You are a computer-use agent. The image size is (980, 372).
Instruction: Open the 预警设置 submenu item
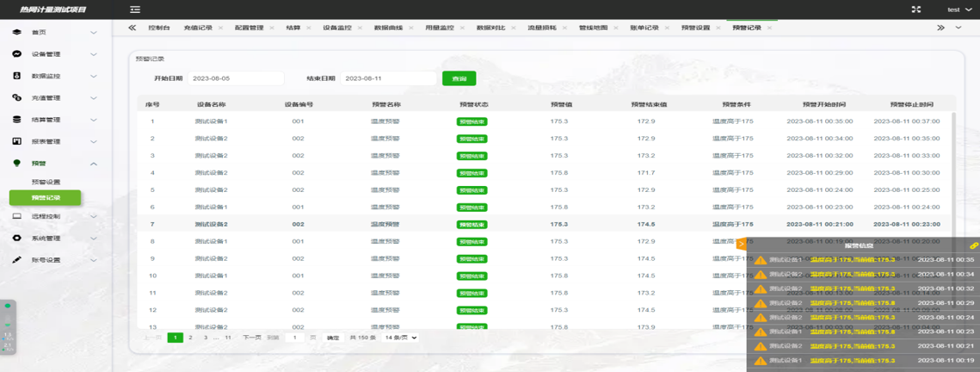click(x=46, y=182)
